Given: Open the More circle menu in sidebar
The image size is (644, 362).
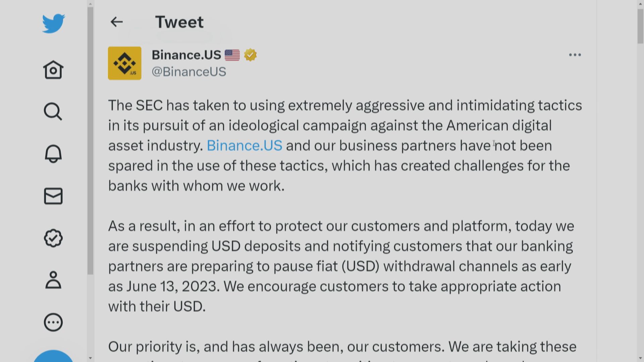Looking at the screenshot, I should tap(53, 322).
